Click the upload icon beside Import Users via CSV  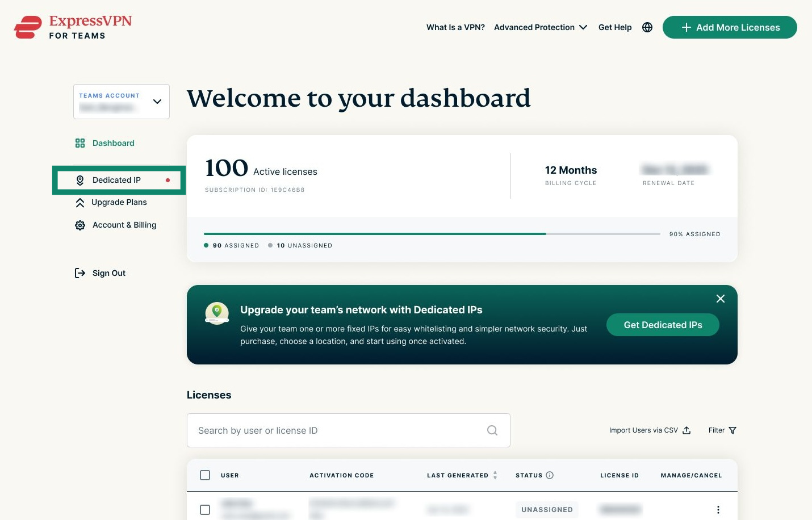(687, 430)
